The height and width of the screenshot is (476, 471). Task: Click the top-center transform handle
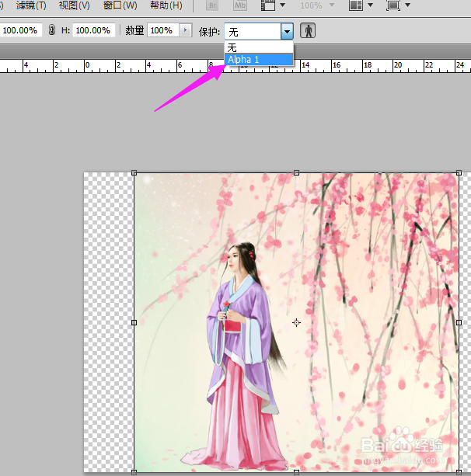pyautogui.click(x=297, y=173)
